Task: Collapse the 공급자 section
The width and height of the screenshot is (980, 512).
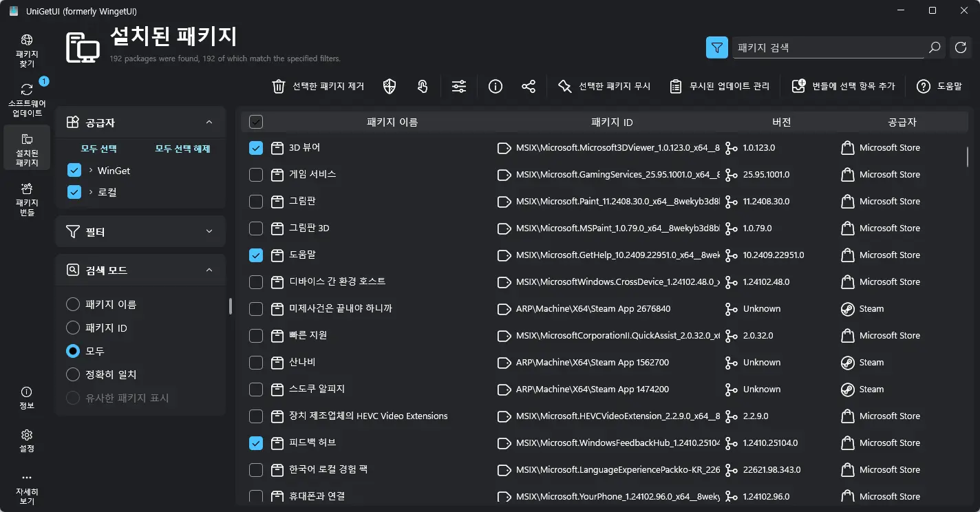Action: click(209, 122)
